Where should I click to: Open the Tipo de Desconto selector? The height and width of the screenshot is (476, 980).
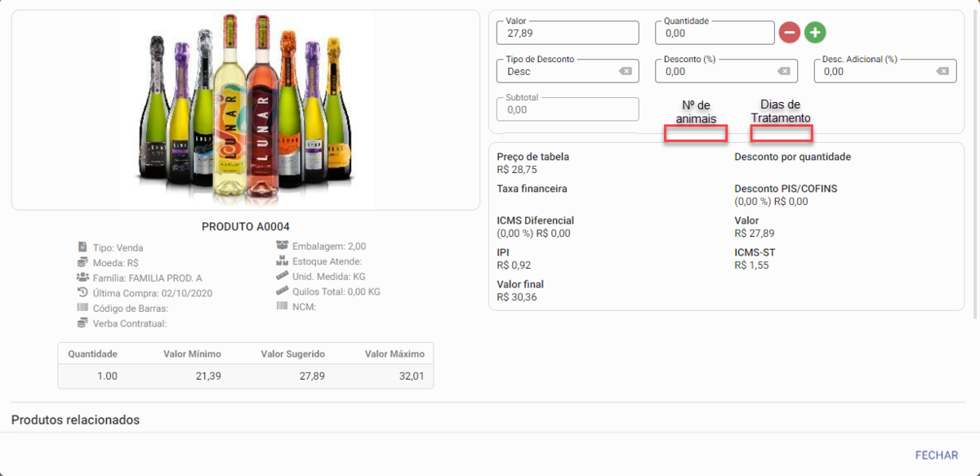pos(568,71)
